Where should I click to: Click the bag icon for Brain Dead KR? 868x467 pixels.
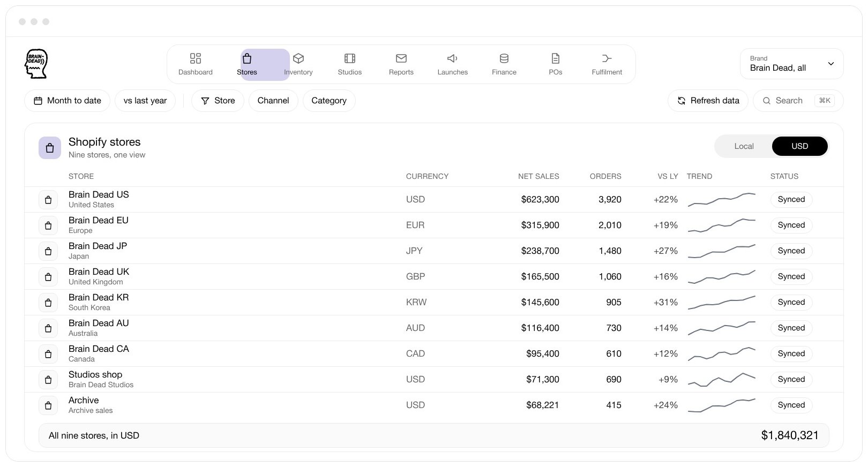48,303
